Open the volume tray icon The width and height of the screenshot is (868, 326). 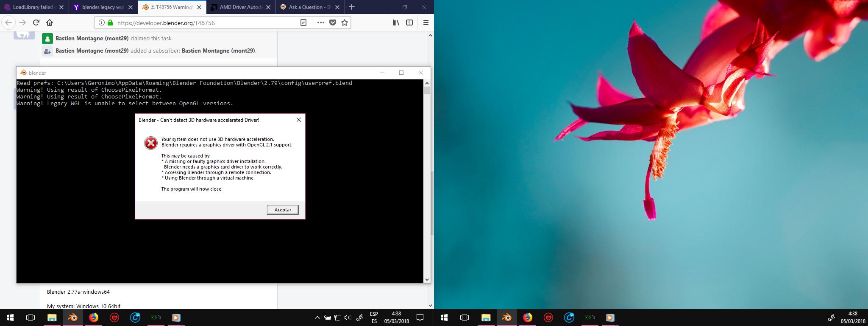348,318
